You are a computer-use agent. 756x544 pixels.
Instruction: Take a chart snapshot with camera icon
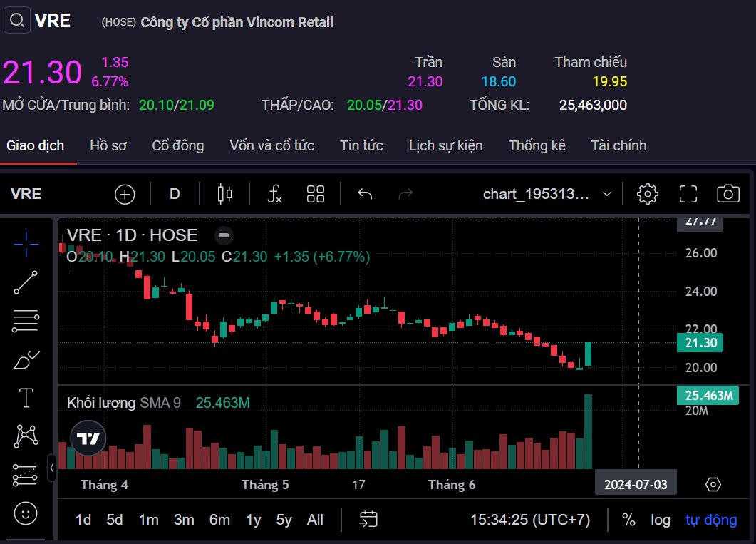[727, 194]
